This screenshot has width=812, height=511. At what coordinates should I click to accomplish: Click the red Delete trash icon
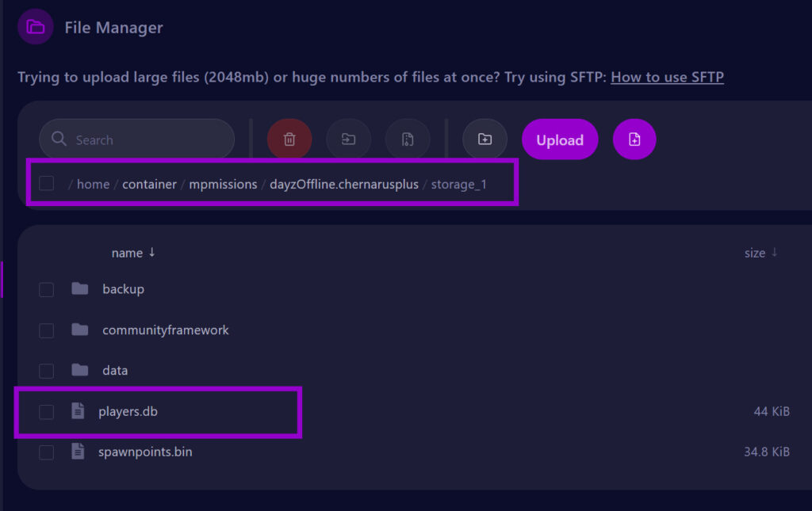click(289, 139)
